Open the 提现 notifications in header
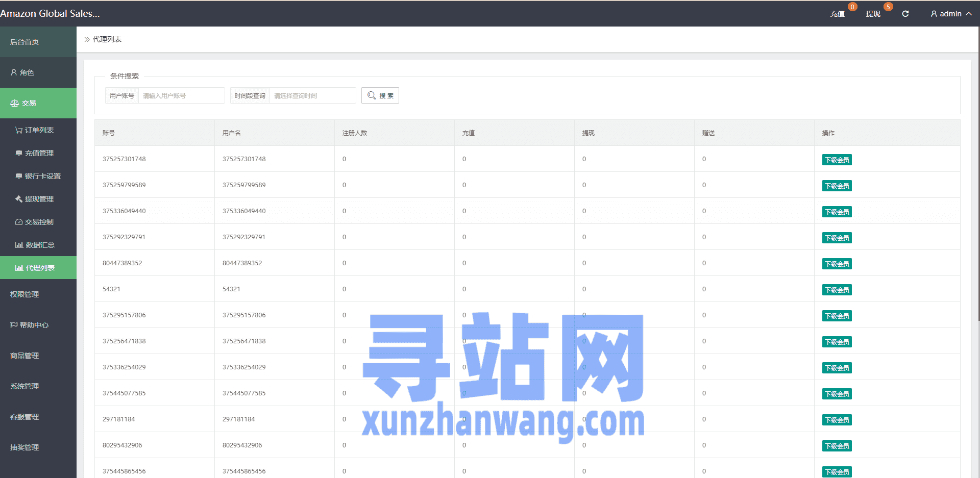This screenshot has width=980, height=478. (873, 14)
